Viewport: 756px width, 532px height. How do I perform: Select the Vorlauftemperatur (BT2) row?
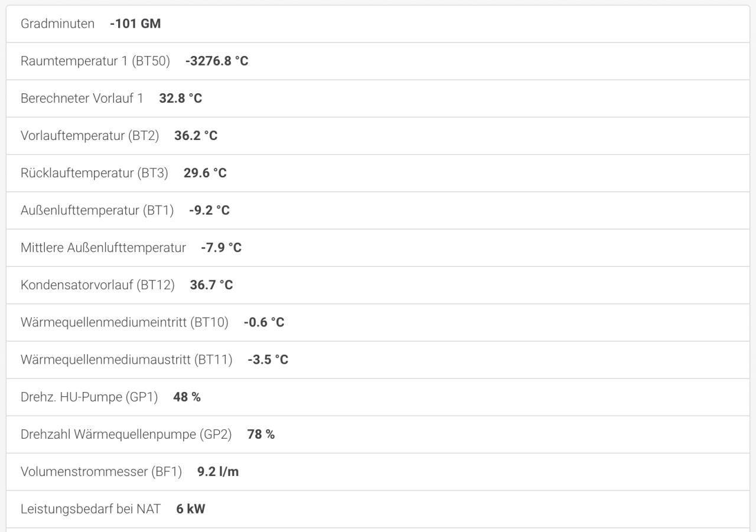click(x=378, y=136)
